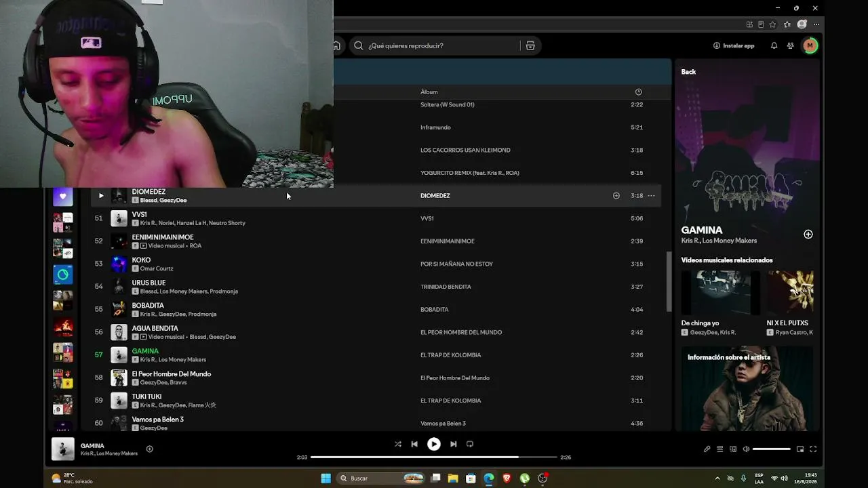The image size is (868, 488).
Task: Open the Browse icon beside search
Action: pyautogui.click(x=530, y=45)
